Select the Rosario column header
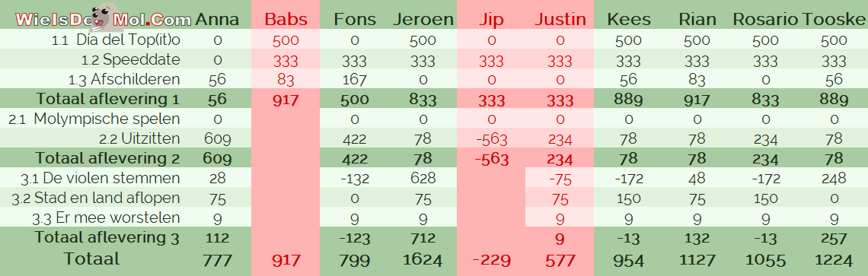Viewport: 868px width, 276px height. tap(765, 19)
